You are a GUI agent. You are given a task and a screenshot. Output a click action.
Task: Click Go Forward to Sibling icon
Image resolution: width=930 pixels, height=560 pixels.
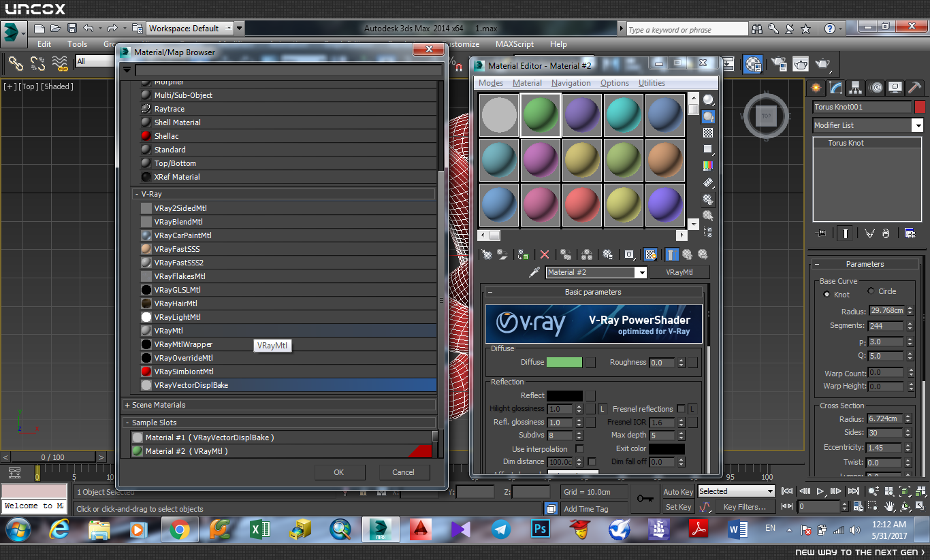pyautogui.click(x=703, y=254)
